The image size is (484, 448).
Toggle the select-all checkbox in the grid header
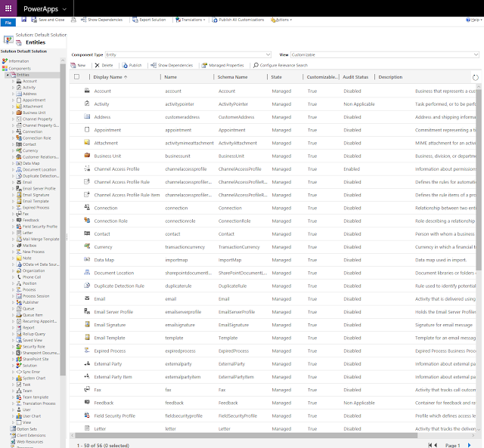pyautogui.click(x=76, y=77)
